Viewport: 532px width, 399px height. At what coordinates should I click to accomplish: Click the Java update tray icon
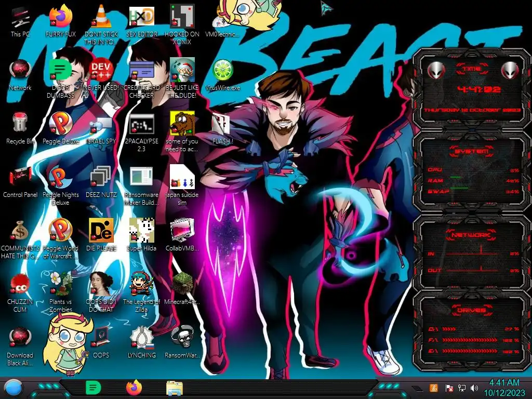[x=433, y=388]
